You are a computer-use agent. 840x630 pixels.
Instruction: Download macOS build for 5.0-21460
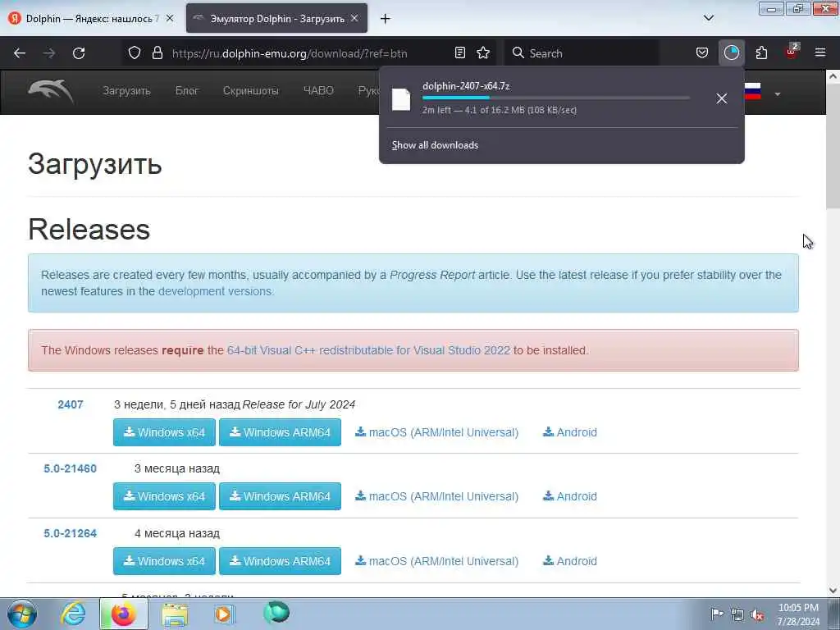tap(436, 496)
